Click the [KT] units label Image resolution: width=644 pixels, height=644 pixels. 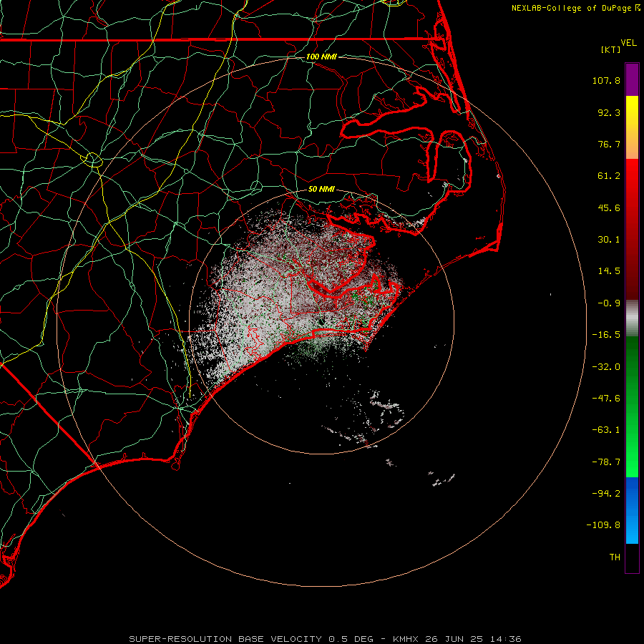tap(611, 49)
